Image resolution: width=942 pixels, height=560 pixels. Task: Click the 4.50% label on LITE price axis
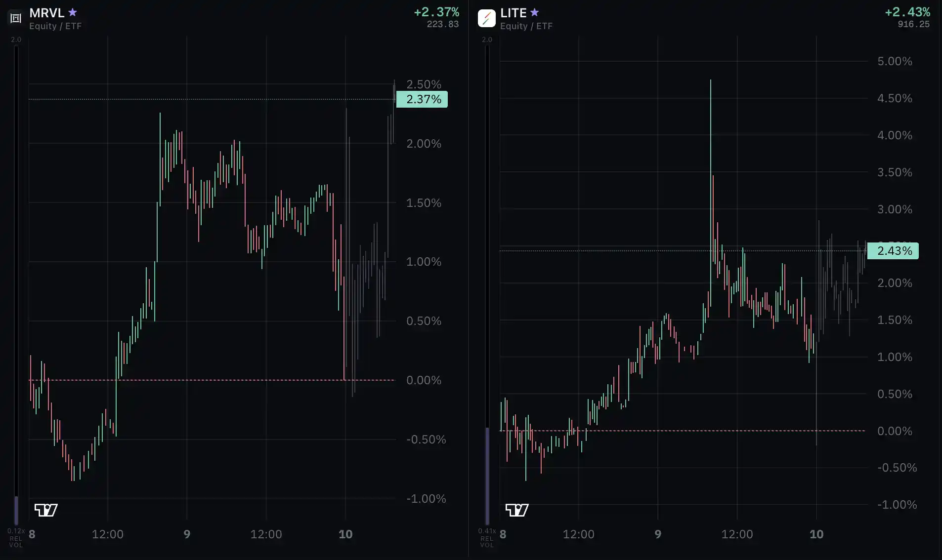[x=895, y=98]
